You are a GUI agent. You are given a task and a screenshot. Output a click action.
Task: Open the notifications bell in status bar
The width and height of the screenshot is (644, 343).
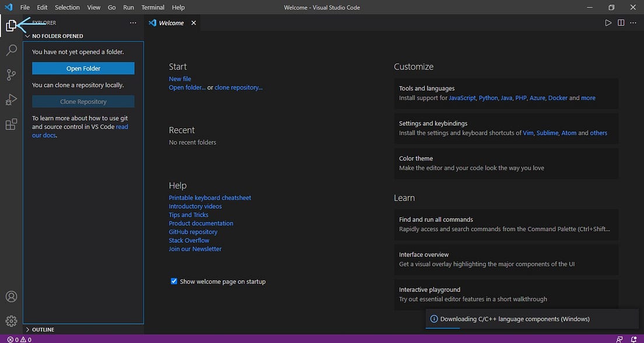click(x=633, y=339)
